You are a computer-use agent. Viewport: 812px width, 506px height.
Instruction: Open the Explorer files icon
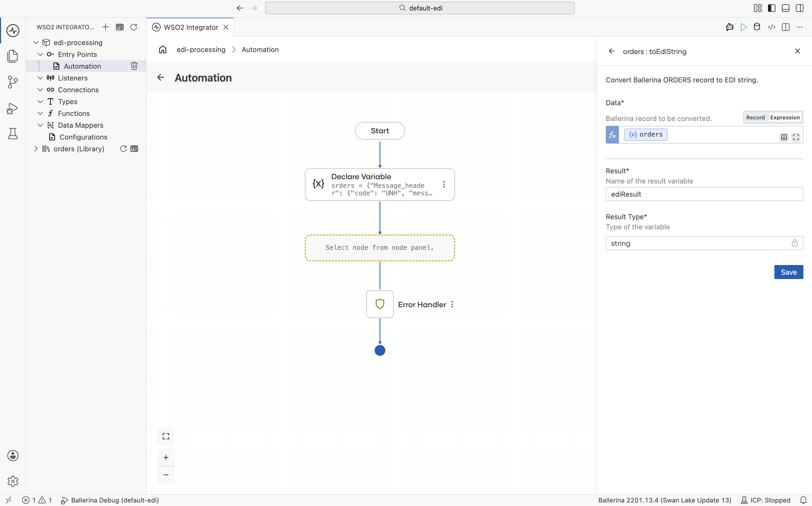(x=13, y=56)
